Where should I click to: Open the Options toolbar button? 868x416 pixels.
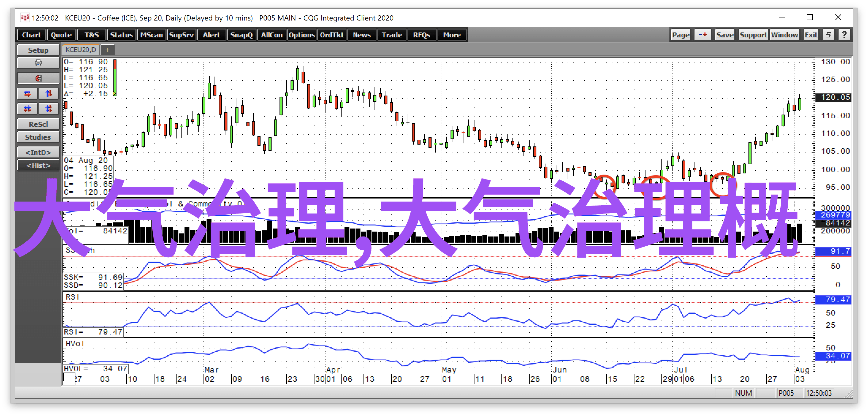point(302,35)
